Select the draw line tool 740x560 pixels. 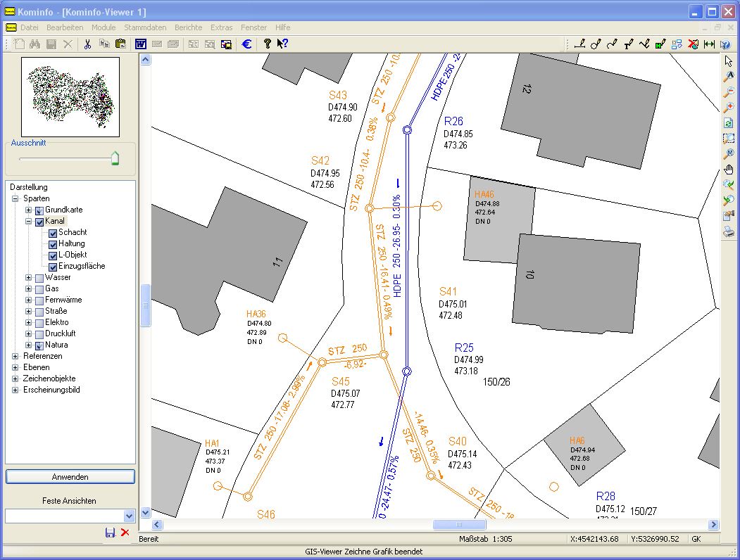pos(579,44)
